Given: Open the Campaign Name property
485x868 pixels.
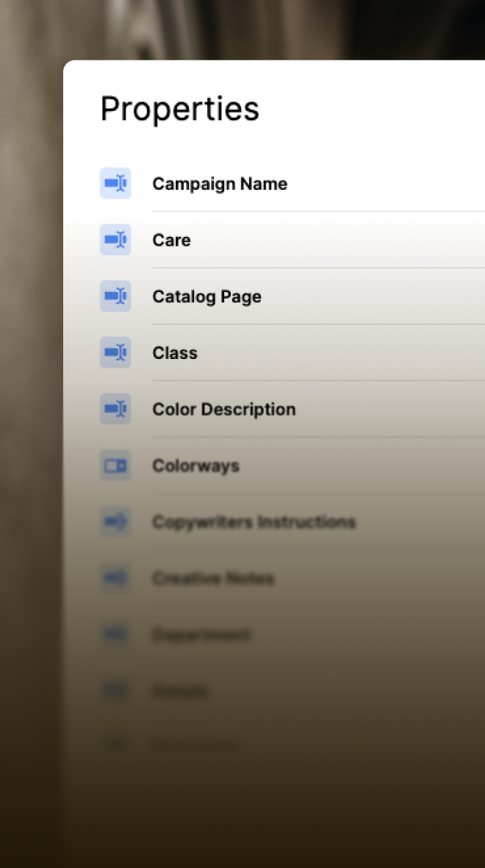Looking at the screenshot, I should (x=220, y=184).
